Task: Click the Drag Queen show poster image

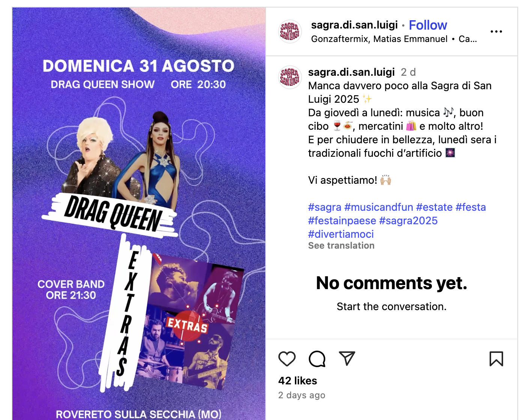Action: click(x=139, y=214)
